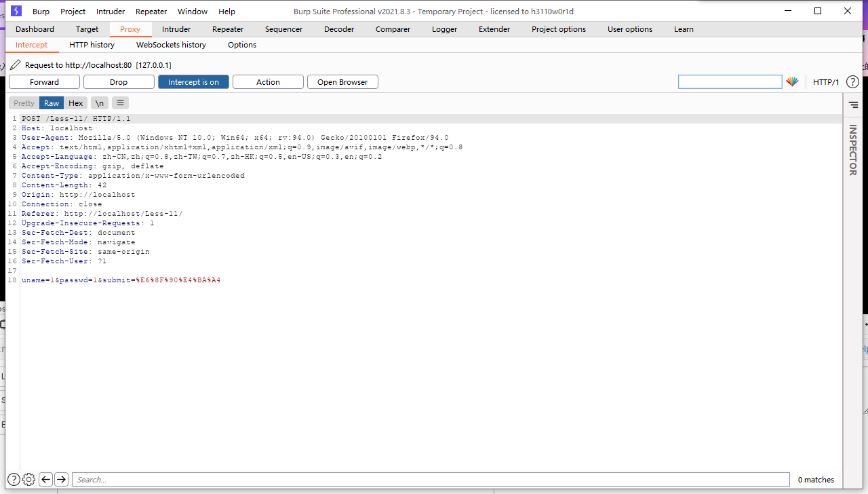The image size is (868, 494).
Task: Switch to the Logger tab
Action: click(444, 29)
